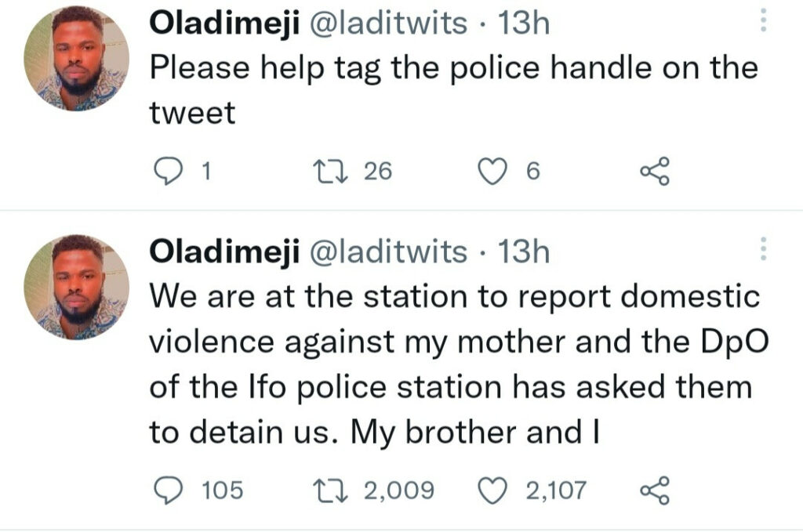Like the tweet with 2,107 likes

click(x=493, y=490)
